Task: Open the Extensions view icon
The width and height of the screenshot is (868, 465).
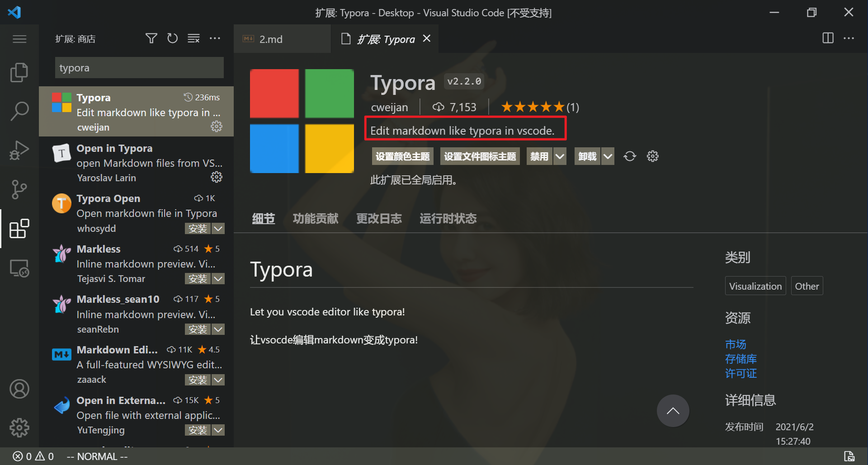Action: 19,229
